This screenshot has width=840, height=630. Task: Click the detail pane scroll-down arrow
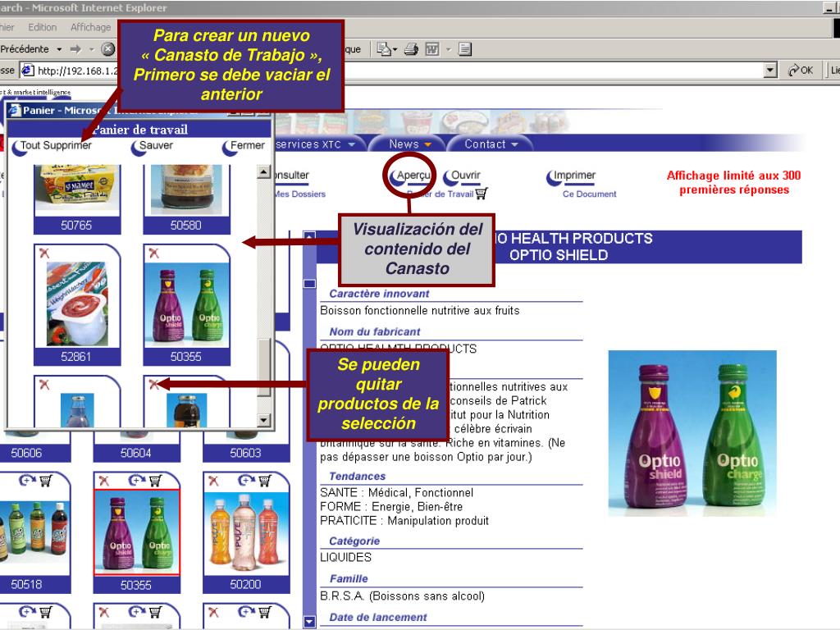(309, 622)
